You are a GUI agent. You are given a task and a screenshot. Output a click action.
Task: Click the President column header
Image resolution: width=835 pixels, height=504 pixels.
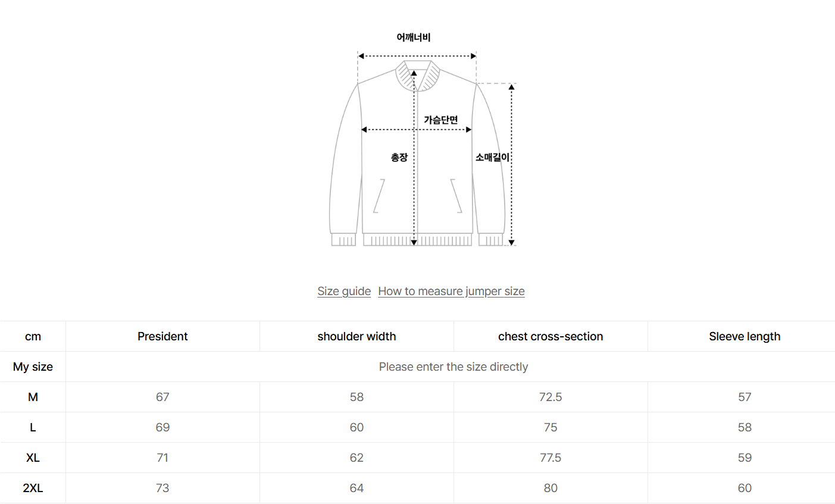point(162,336)
